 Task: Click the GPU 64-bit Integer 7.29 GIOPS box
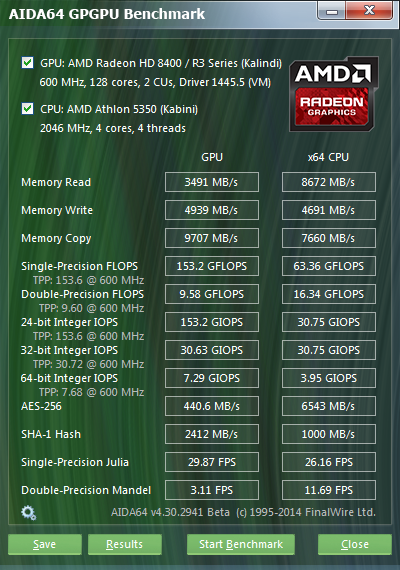click(212, 378)
